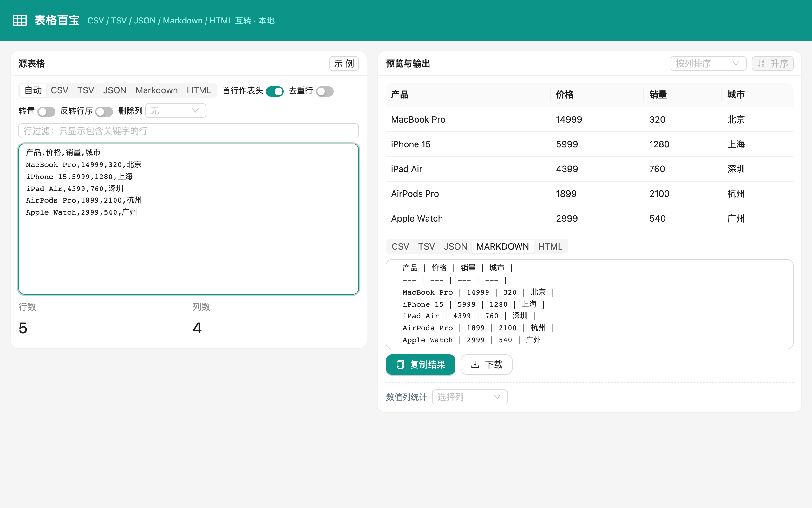Click the MacBook Pro cell
Screen dimensions: 812x508
pos(468,119)
